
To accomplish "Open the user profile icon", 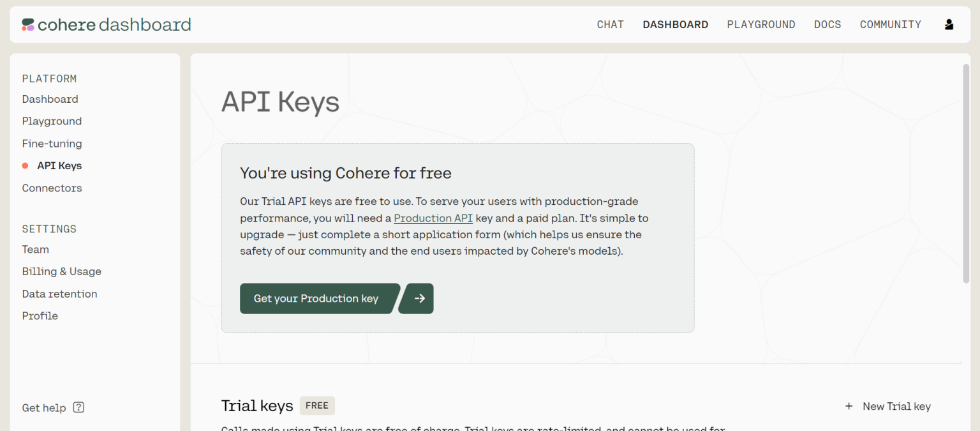I will 949,25.
